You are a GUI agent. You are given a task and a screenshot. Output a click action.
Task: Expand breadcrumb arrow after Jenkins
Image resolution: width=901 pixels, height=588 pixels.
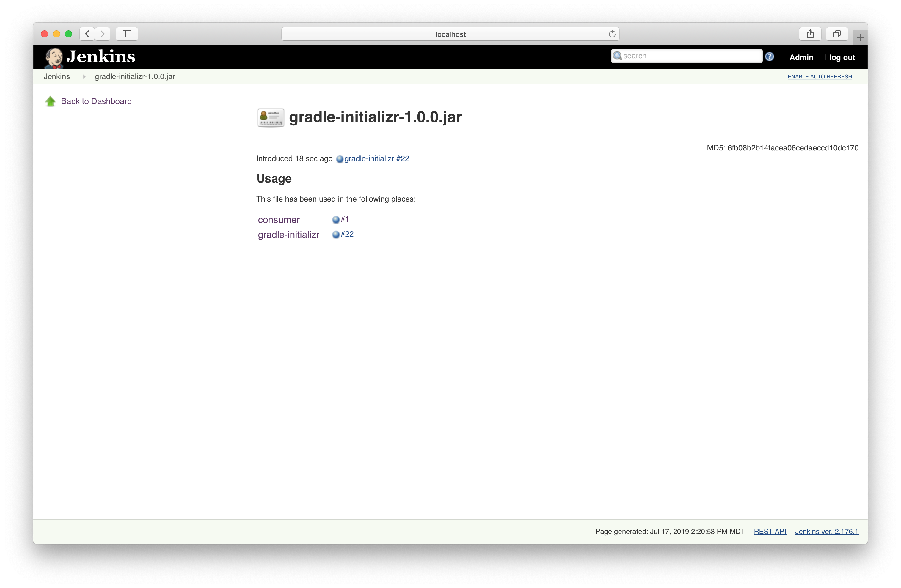(84, 77)
